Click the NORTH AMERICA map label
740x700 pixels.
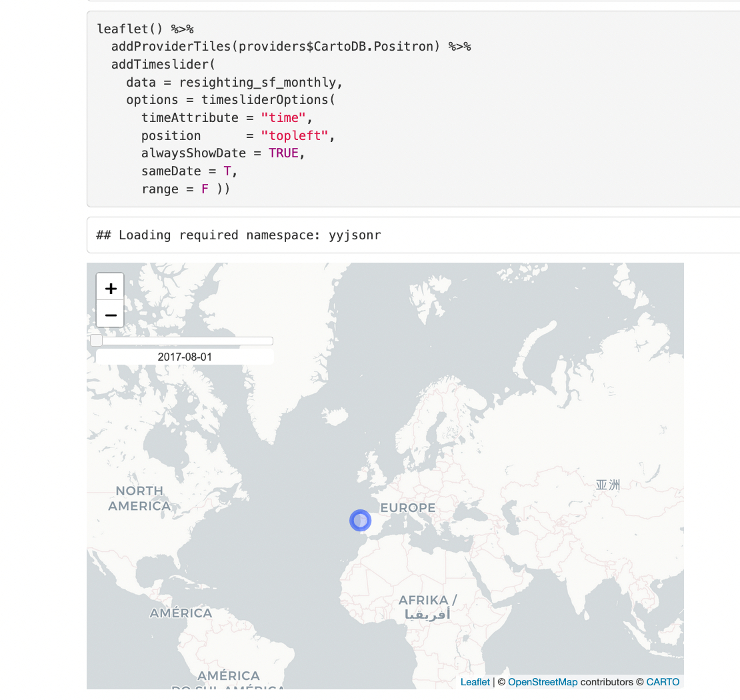tap(139, 499)
